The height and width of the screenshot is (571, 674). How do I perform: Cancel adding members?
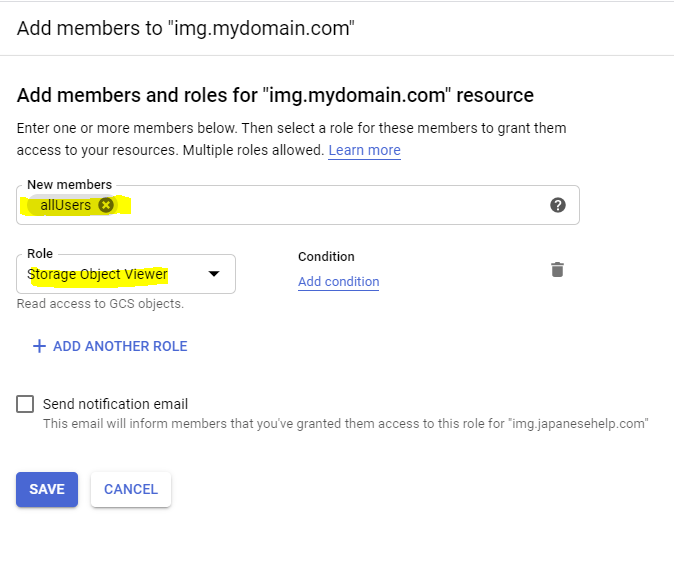(x=131, y=489)
